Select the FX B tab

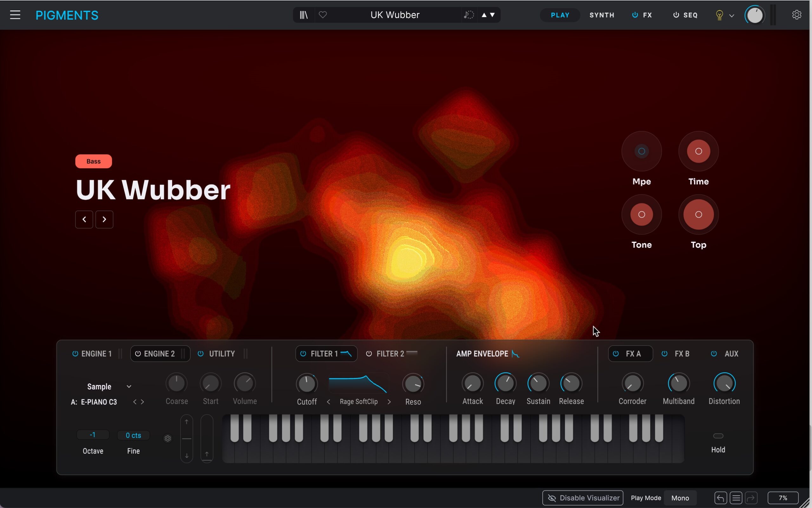pos(682,354)
